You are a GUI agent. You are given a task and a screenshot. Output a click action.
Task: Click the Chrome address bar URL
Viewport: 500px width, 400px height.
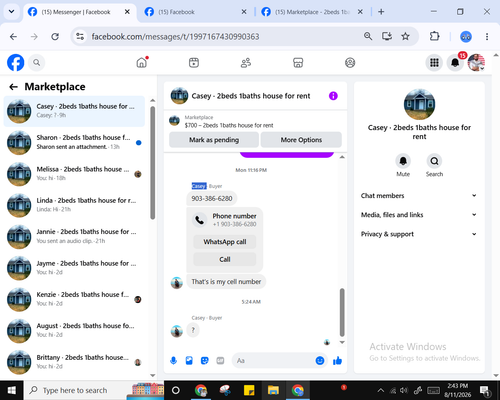tap(175, 36)
